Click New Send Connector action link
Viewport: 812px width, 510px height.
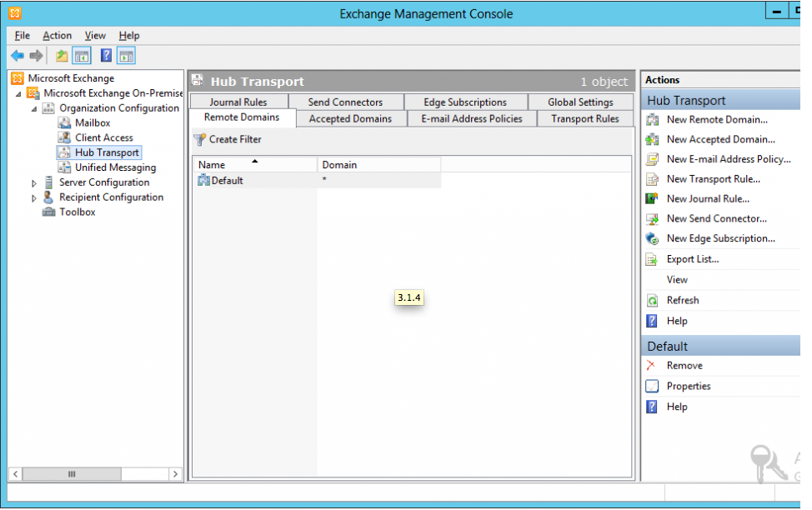(x=716, y=219)
